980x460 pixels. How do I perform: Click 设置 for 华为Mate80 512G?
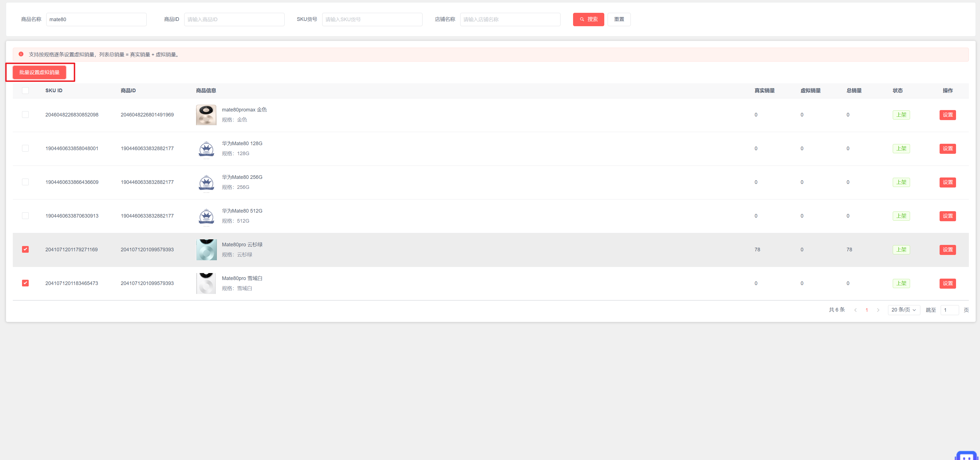click(948, 216)
